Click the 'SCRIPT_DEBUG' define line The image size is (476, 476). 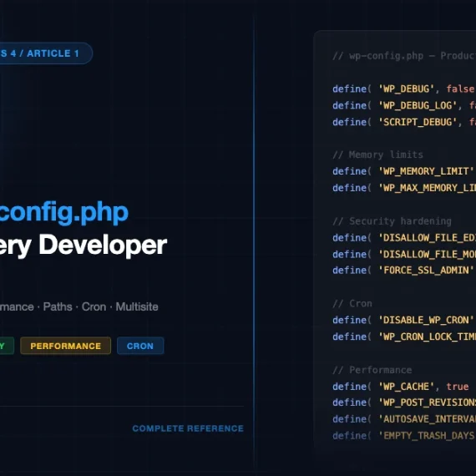(x=404, y=122)
